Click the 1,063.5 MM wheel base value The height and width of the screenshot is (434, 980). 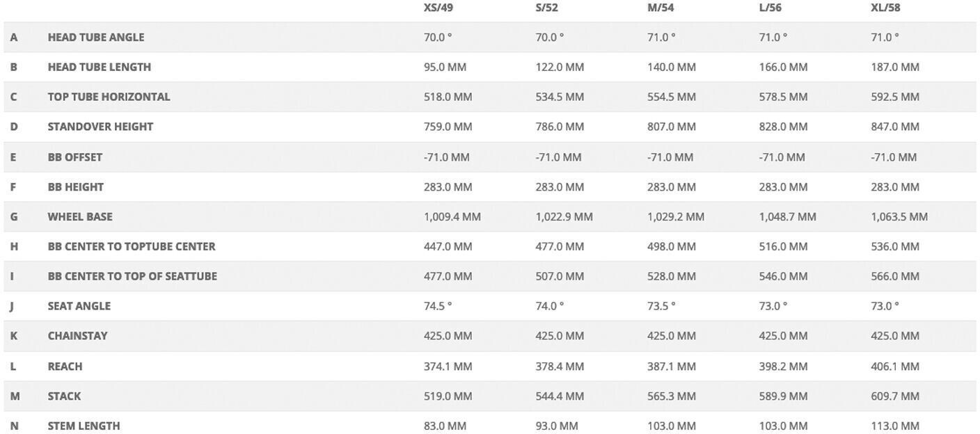[899, 217]
